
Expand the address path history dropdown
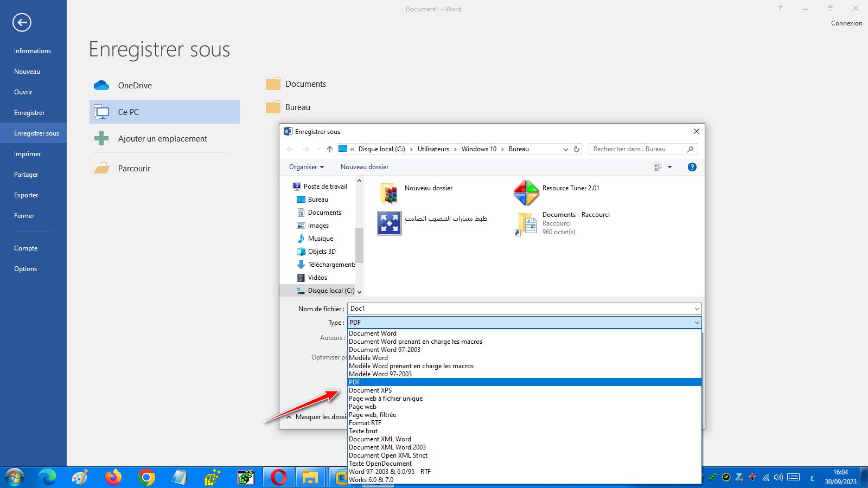[x=566, y=149]
